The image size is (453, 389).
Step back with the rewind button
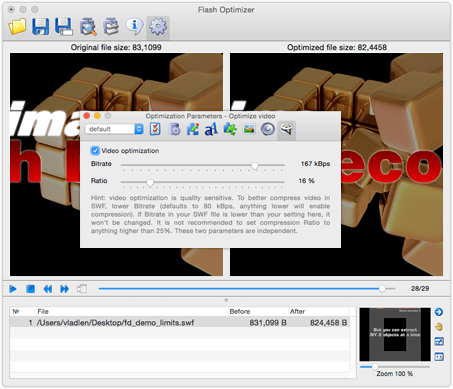(x=48, y=289)
